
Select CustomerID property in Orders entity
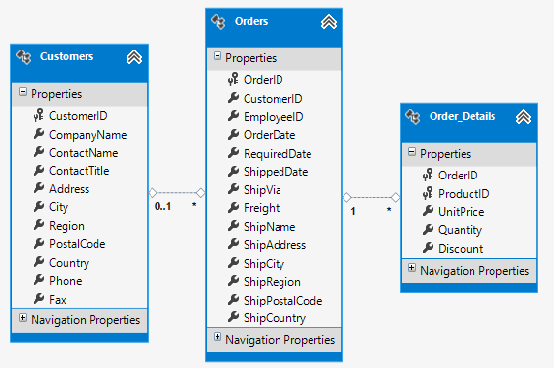273,99
